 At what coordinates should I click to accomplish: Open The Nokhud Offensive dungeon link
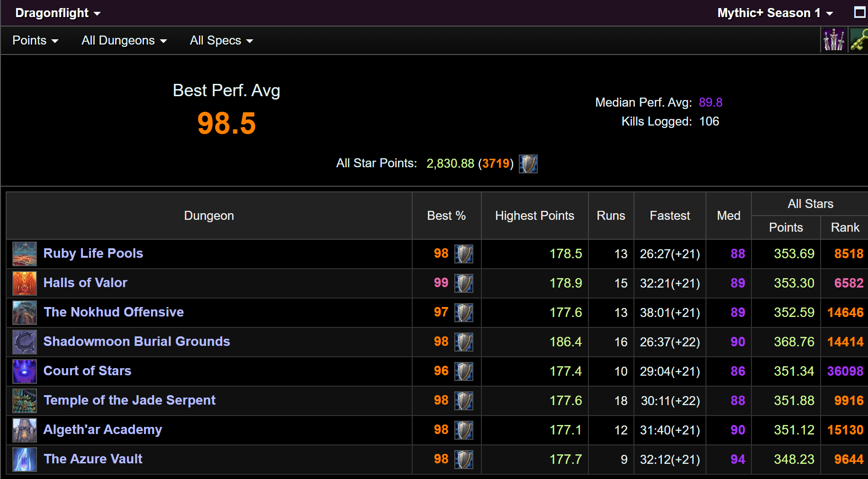[x=114, y=312]
